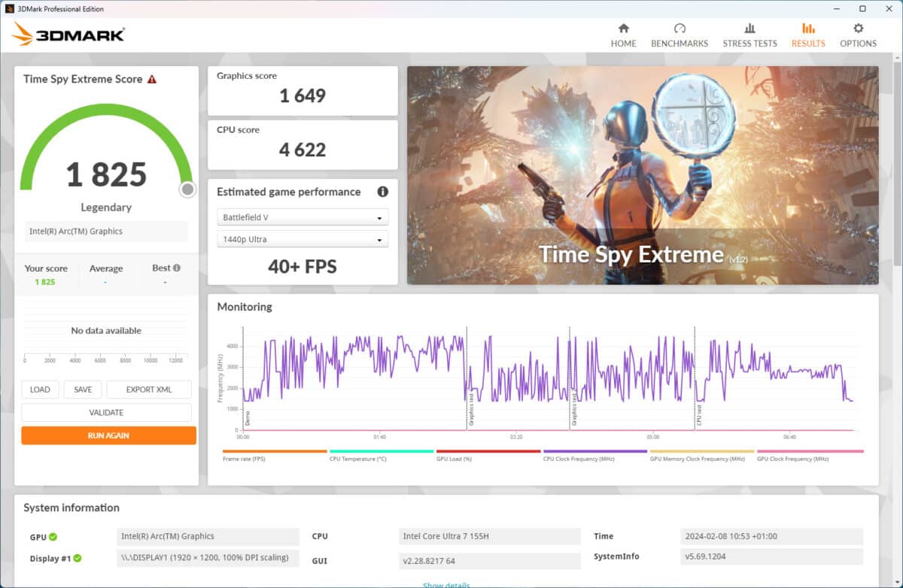This screenshot has height=588, width=903.
Task: Open the Stress Tests chart icon
Action: click(x=749, y=29)
